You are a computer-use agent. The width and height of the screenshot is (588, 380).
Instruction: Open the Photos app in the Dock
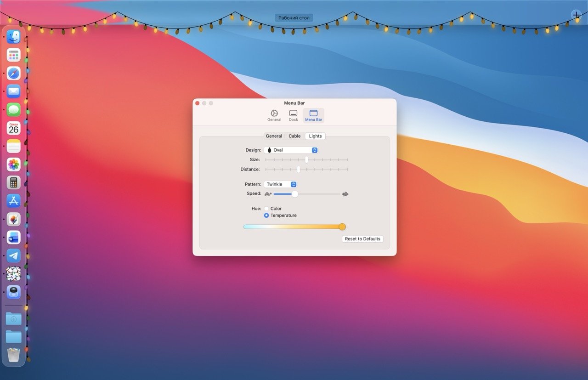tap(13, 164)
